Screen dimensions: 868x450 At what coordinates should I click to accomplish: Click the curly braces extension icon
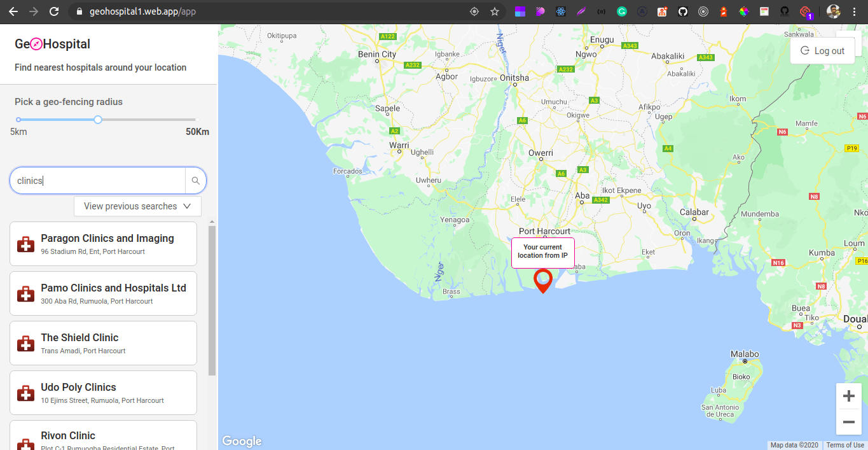[602, 11]
